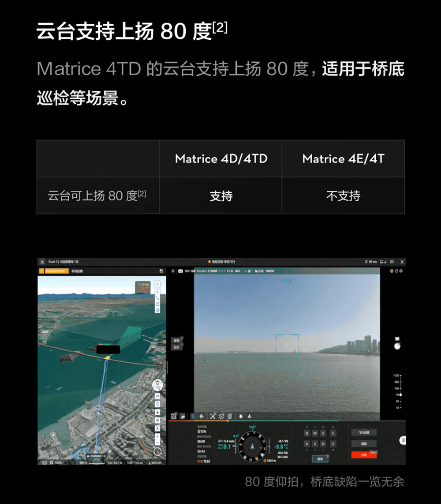Click the AI recognition frame icon
The height and width of the screenshot is (504, 441).
213,416
